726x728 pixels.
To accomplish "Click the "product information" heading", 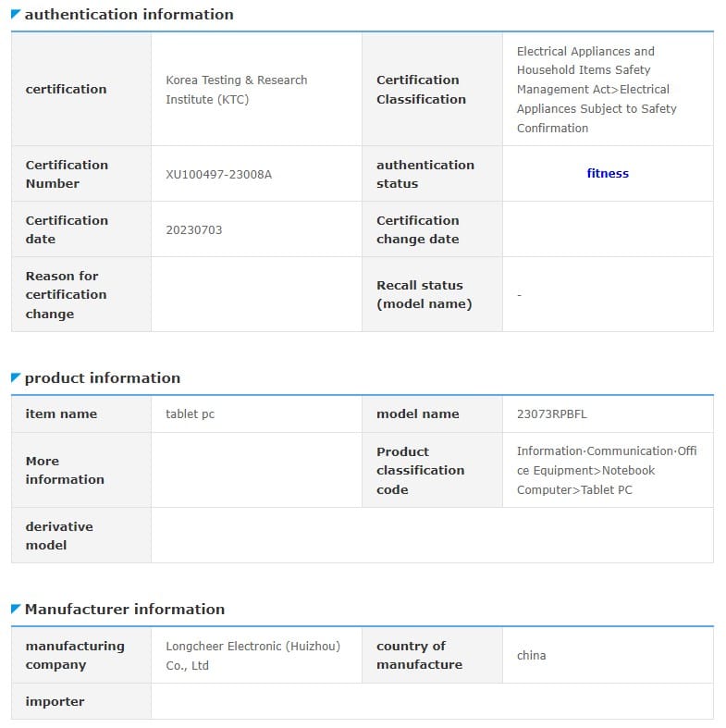I will [x=103, y=377].
